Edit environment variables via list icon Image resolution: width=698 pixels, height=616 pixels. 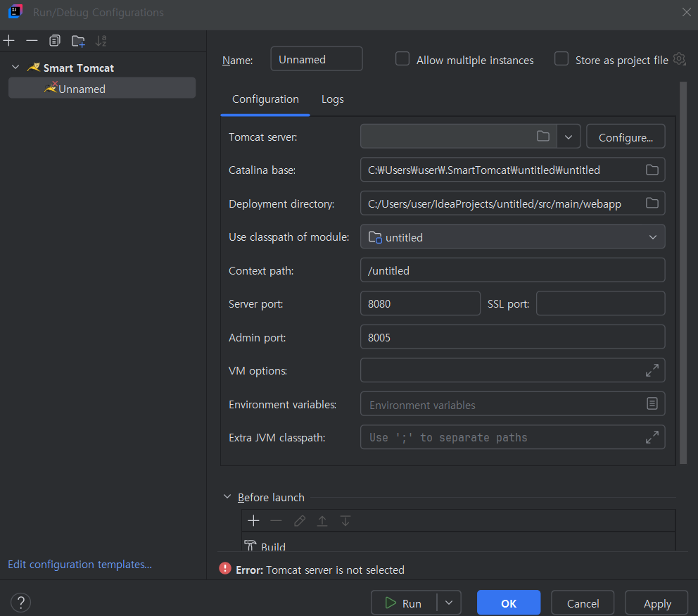(652, 403)
